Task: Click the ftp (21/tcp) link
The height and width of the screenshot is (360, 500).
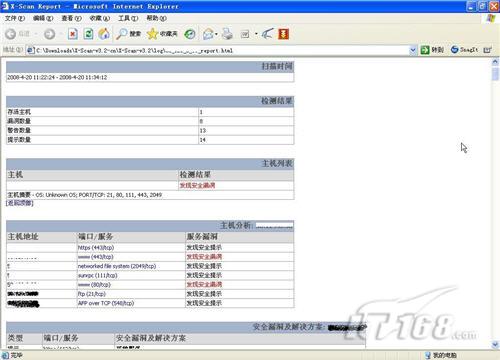Action: 92,294
